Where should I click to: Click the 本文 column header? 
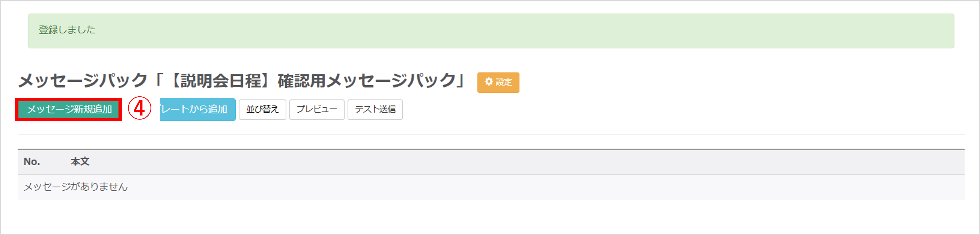[80, 162]
